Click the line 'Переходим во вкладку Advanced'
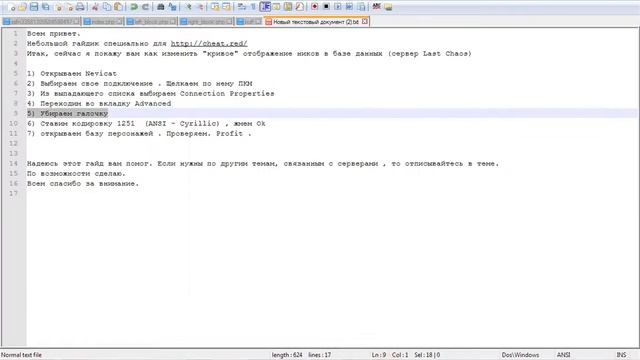 point(99,103)
